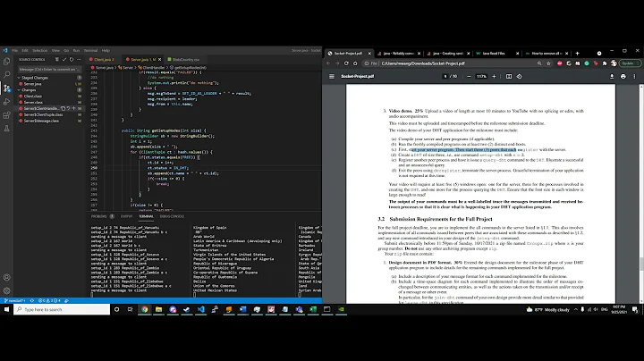Open a new Chrome tab
The width and height of the screenshot is (644, 361).
coord(577,54)
